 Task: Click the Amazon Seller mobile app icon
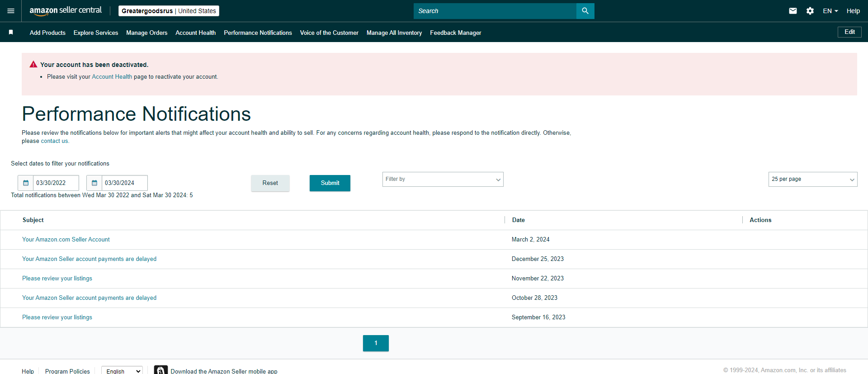(160, 370)
